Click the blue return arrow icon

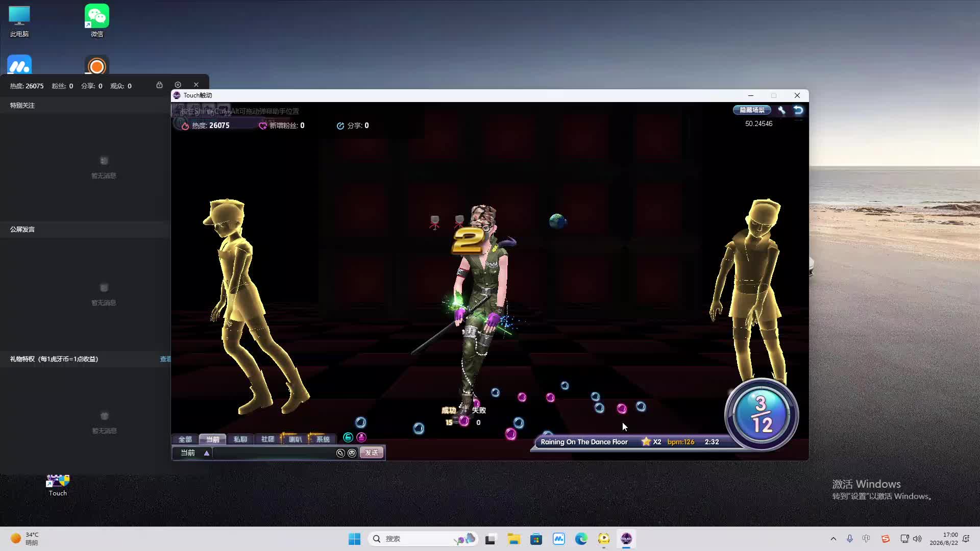pyautogui.click(x=798, y=110)
